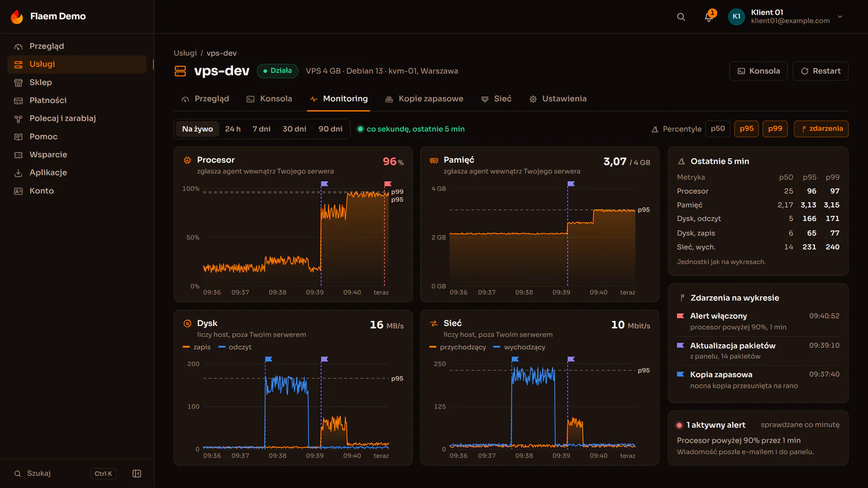Open Wsparcie in the sidebar
This screenshot has width=868, height=488.
pyautogui.click(x=77, y=155)
